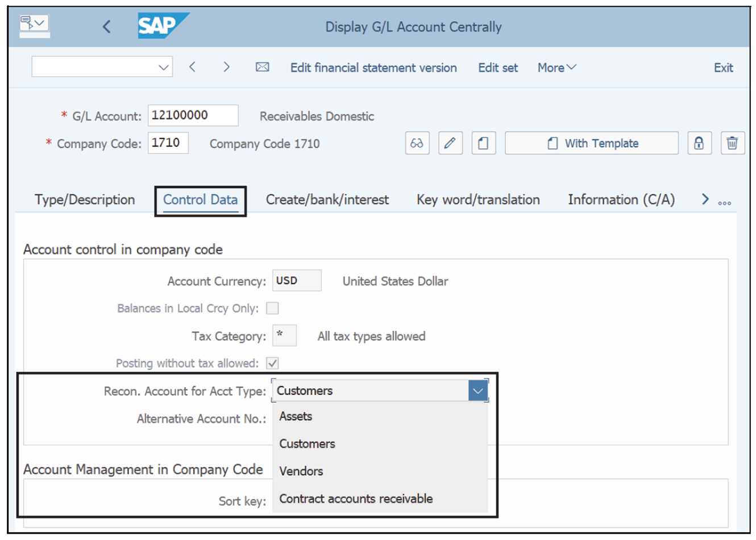756x540 pixels.
Task: Navigate back with the left chevron arrow
Action: click(107, 26)
